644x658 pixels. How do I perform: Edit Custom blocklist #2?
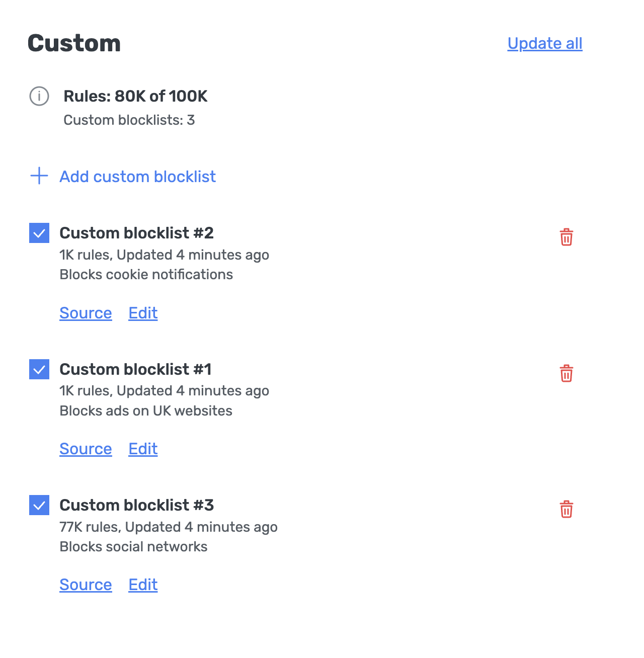pyautogui.click(x=143, y=313)
